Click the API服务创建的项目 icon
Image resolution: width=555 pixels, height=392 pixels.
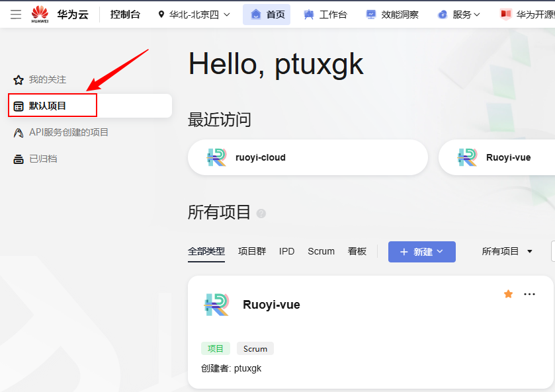coord(19,133)
